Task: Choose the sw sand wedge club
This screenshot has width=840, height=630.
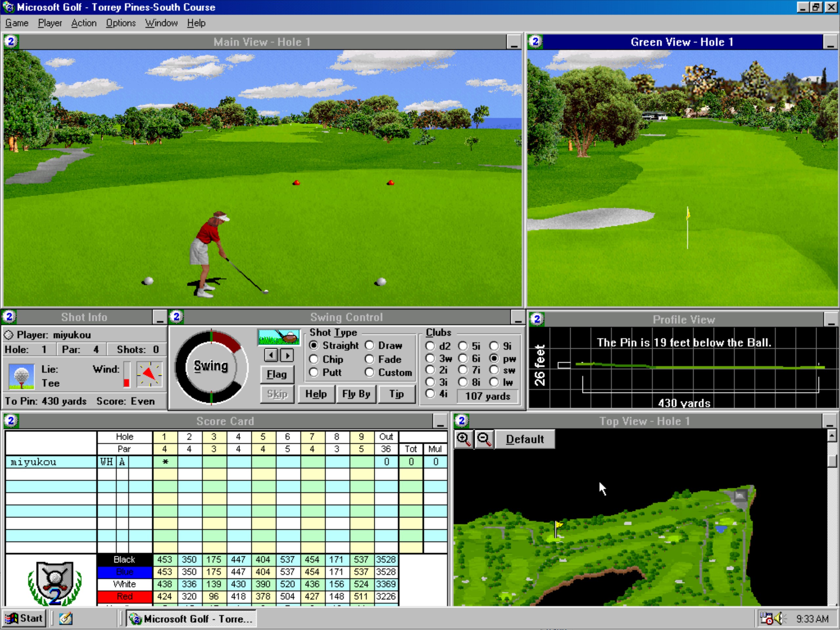Action: pos(503,370)
